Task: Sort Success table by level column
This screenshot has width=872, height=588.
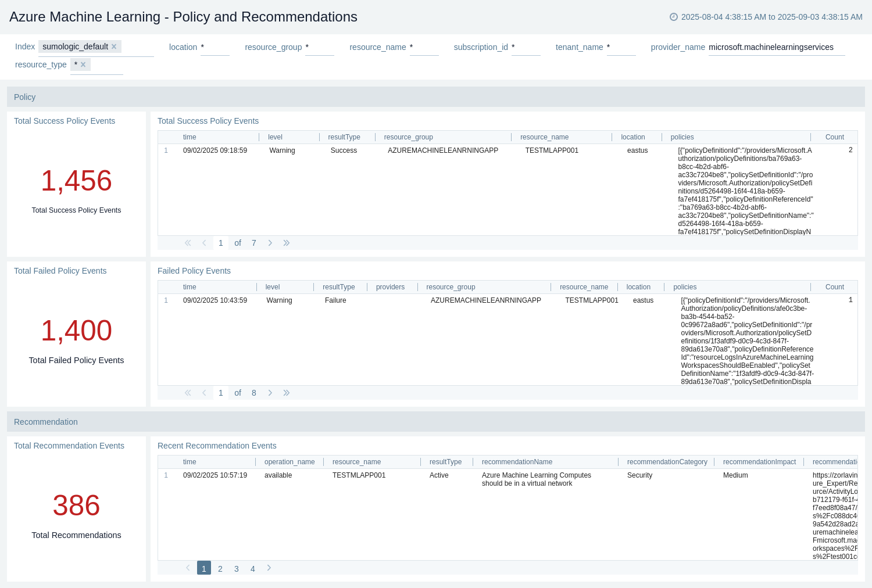Action: click(275, 137)
